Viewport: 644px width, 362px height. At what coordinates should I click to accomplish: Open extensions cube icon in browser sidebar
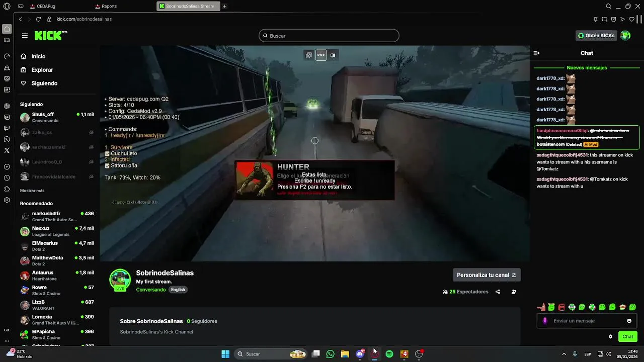7,189
